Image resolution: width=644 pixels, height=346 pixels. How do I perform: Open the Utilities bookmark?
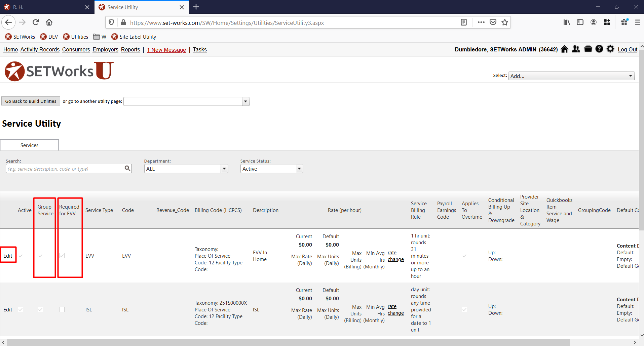click(76, 37)
